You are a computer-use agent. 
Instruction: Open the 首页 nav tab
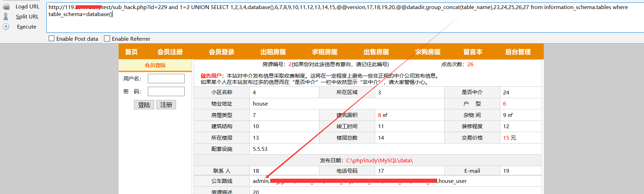pos(131,52)
